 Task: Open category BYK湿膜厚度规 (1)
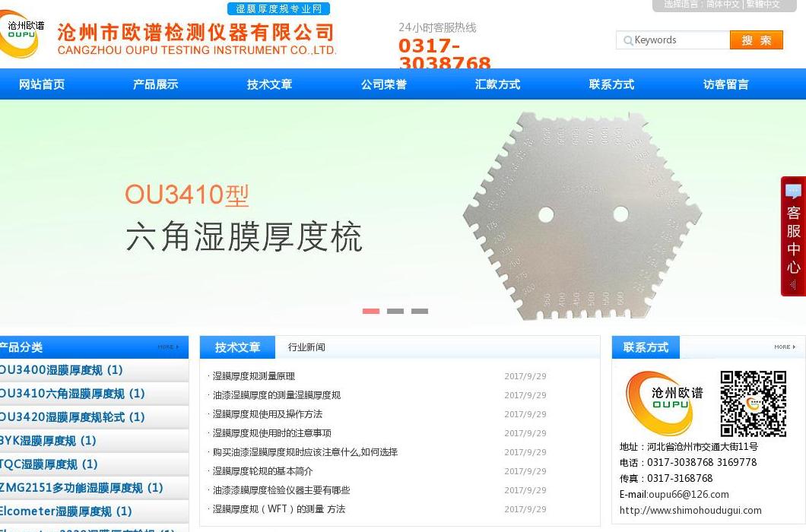[48, 441]
